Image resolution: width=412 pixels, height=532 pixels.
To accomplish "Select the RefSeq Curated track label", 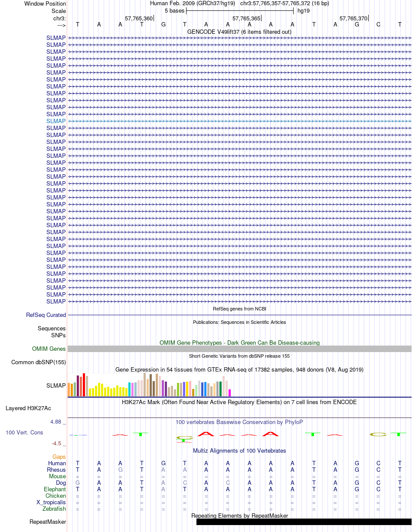I will 46,315.
